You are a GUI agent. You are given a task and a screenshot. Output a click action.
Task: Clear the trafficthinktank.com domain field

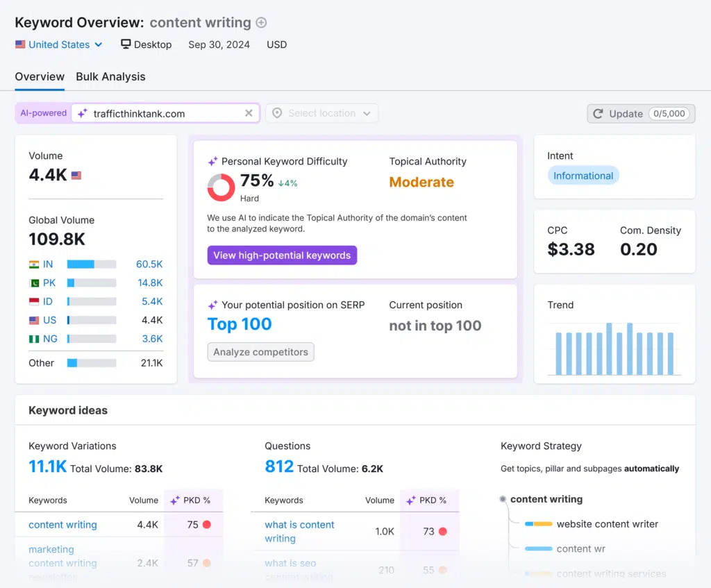pos(249,113)
